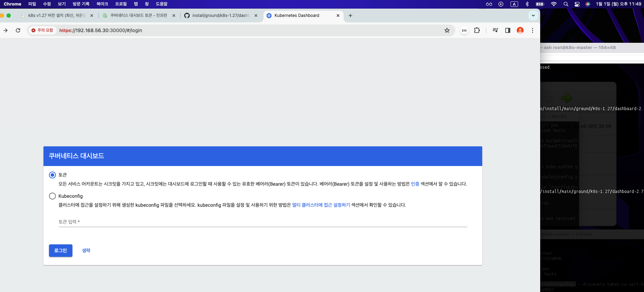
Task: Open the 수정 menu
Action: (x=47, y=4)
